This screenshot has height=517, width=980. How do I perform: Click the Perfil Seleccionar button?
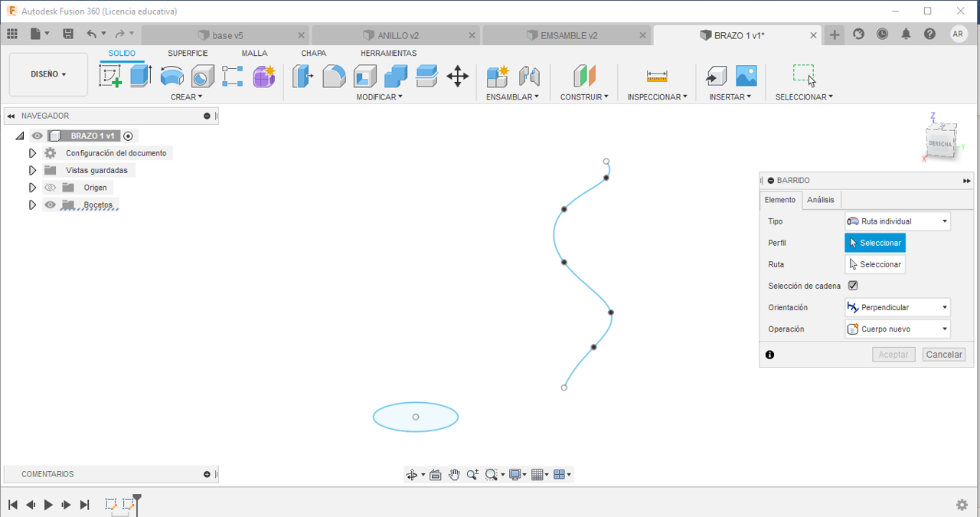tap(875, 243)
